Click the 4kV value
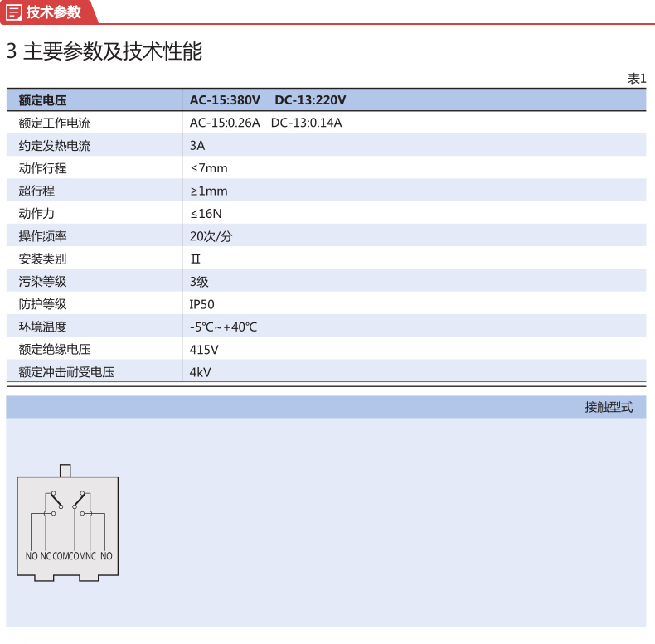Viewport: 655px width, 644px height. click(x=200, y=372)
